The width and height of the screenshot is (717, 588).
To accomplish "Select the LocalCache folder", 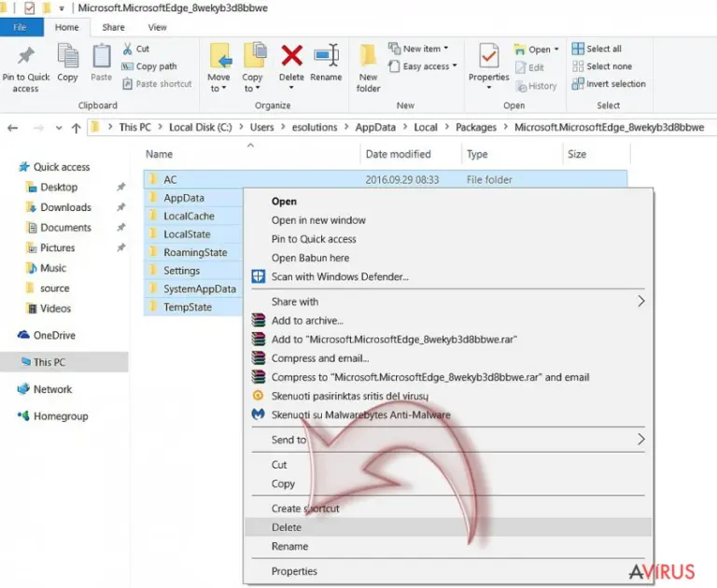I will tap(189, 216).
